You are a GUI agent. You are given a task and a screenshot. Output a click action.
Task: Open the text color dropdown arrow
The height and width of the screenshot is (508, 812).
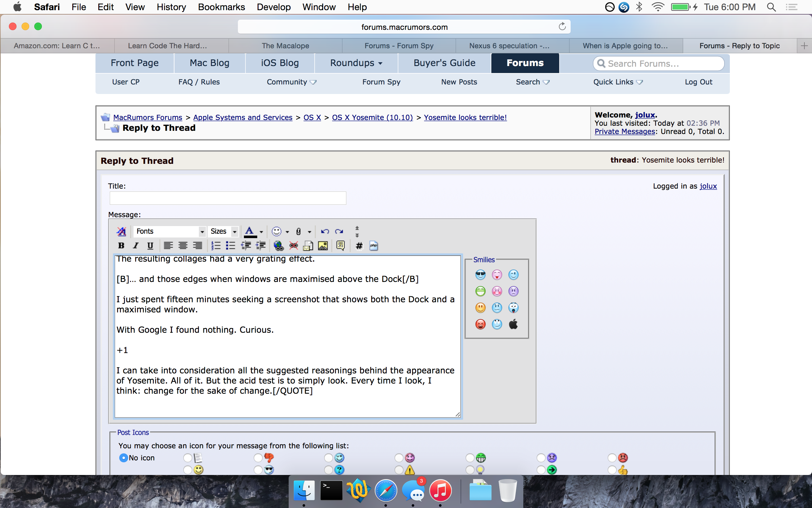[261, 231]
